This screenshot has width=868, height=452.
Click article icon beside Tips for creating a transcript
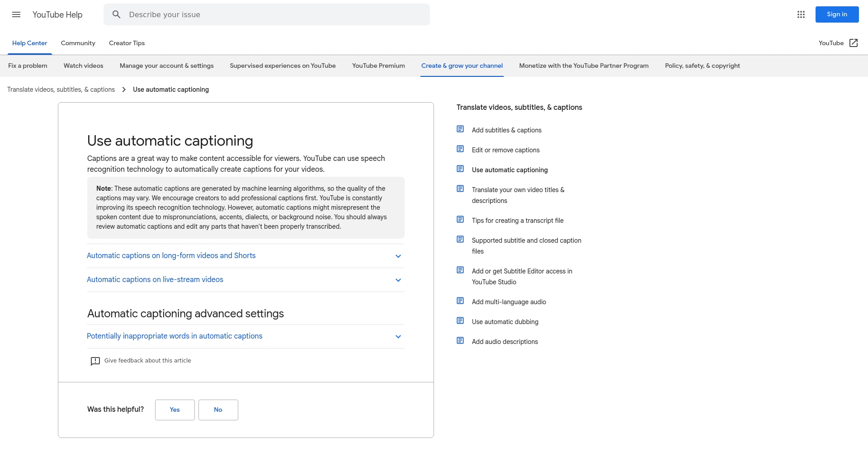tap(460, 220)
